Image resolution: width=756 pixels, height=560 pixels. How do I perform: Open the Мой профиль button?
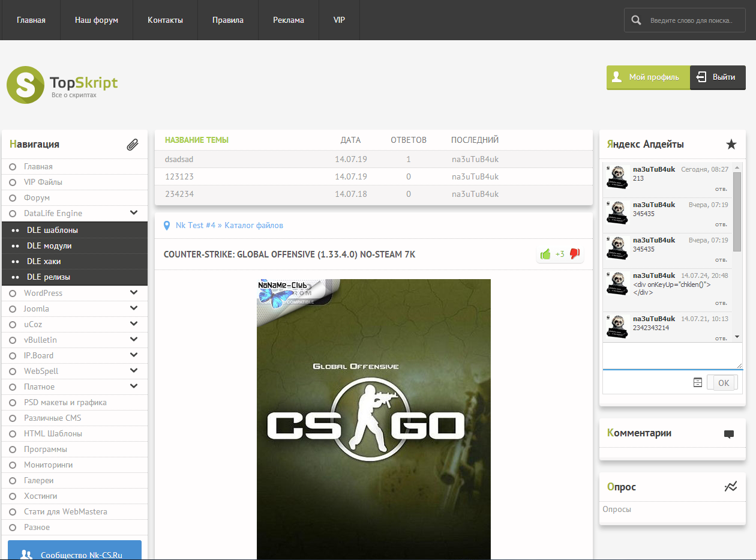pos(648,77)
